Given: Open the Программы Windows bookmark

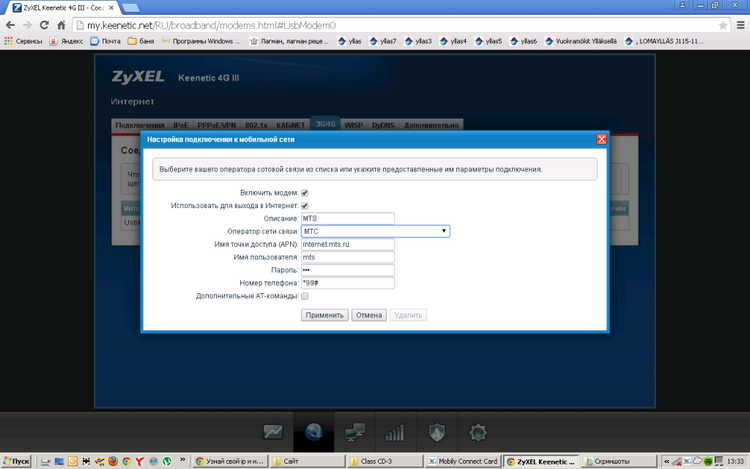Looking at the screenshot, I should point(201,41).
